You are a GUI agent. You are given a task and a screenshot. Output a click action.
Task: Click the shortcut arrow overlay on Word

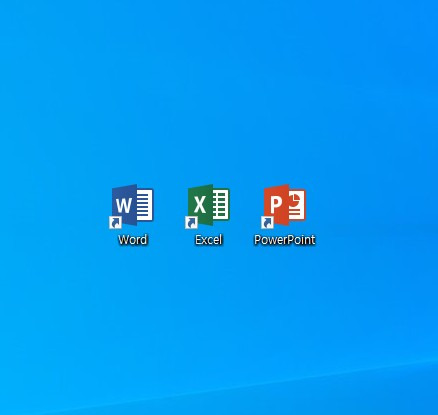click(x=115, y=222)
